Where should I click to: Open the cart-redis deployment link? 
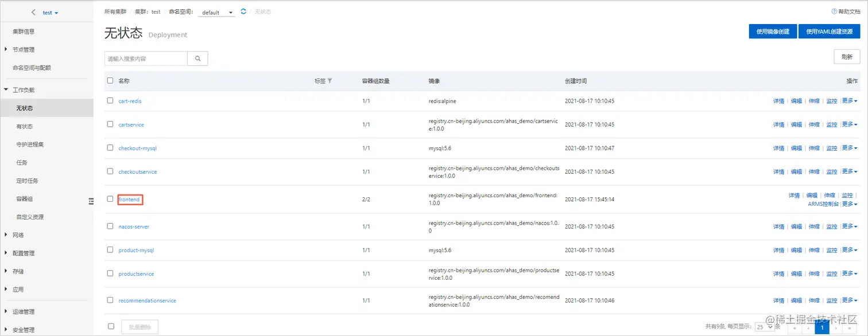click(x=130, y=101)
